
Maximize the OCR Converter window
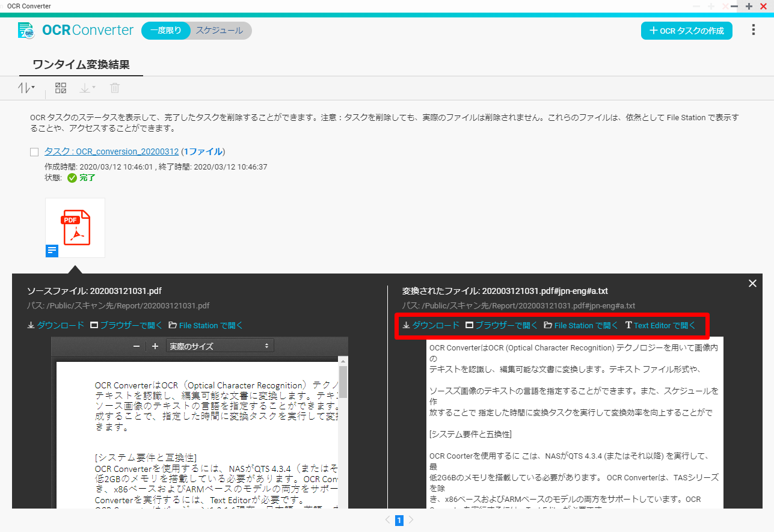pyautogui.click(x=749, y=6)
